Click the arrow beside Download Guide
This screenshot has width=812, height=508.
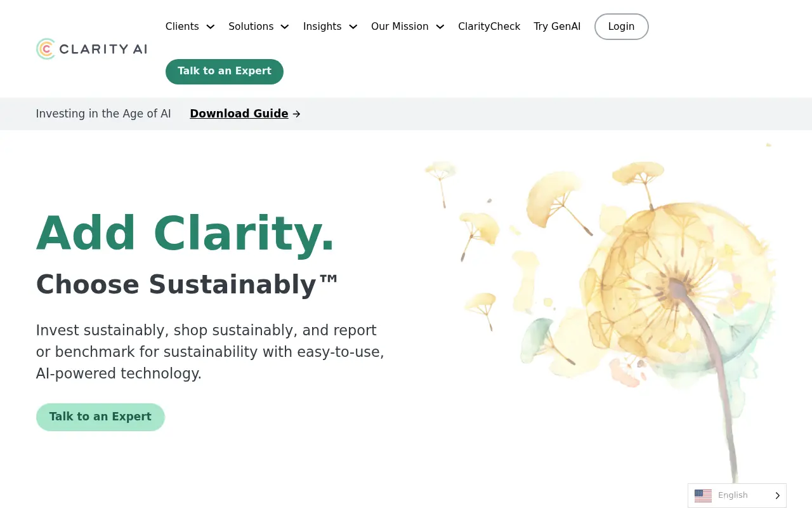click(x=296, y=114)
